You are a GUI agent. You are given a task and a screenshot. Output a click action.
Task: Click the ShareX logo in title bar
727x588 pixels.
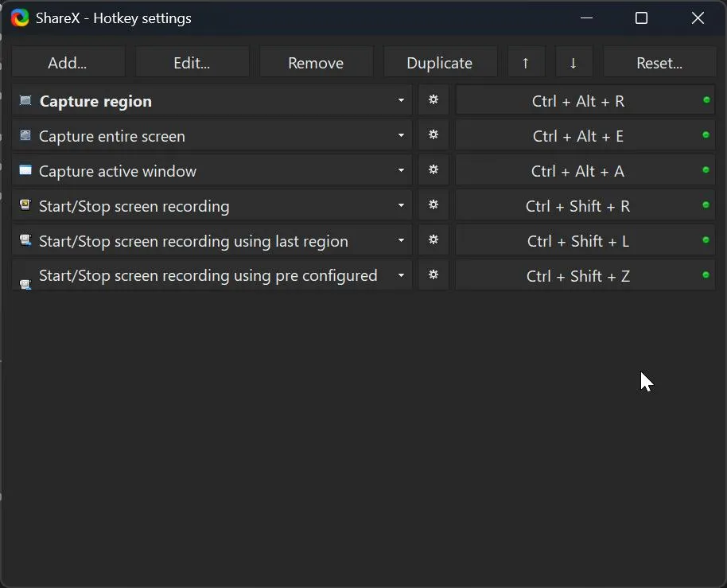pyautogui.click(x=20, y=18)
